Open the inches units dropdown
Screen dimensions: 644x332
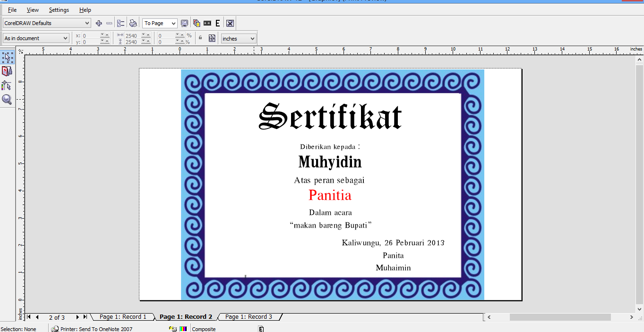252,39
